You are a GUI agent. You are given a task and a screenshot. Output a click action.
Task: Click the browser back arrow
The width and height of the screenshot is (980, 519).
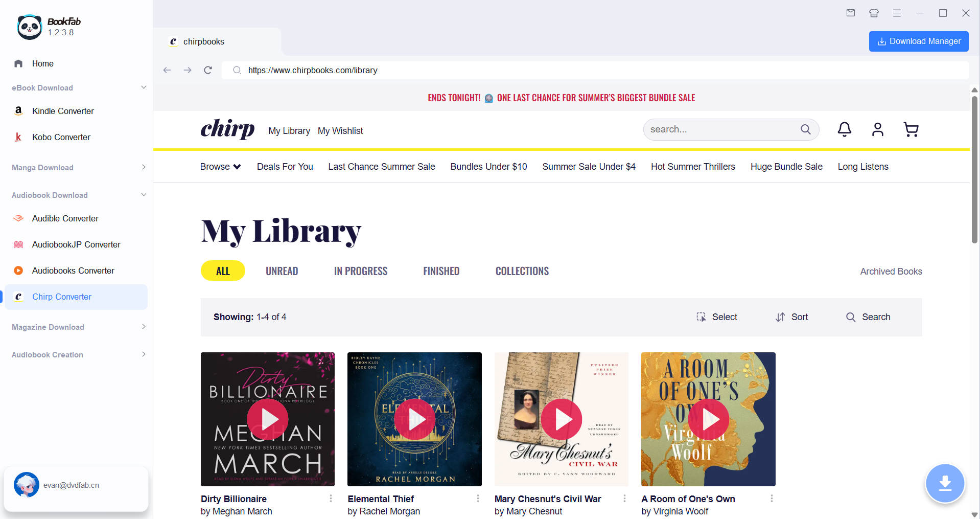tap(167, 70)
